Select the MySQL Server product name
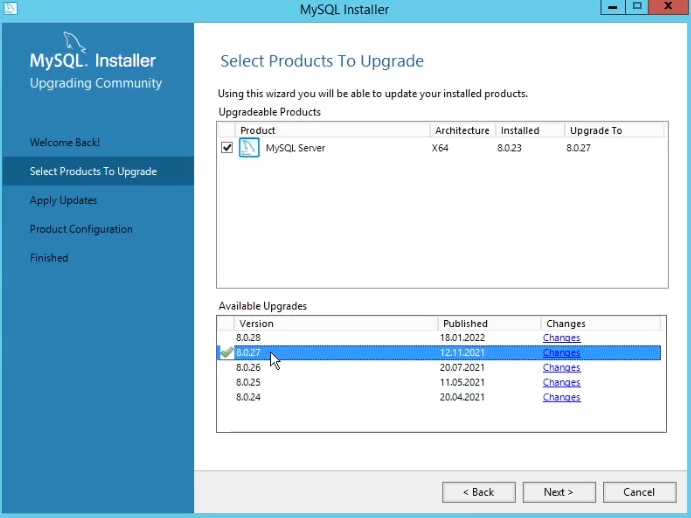Viewport: 691px width, 518px height. pos(295,148)
